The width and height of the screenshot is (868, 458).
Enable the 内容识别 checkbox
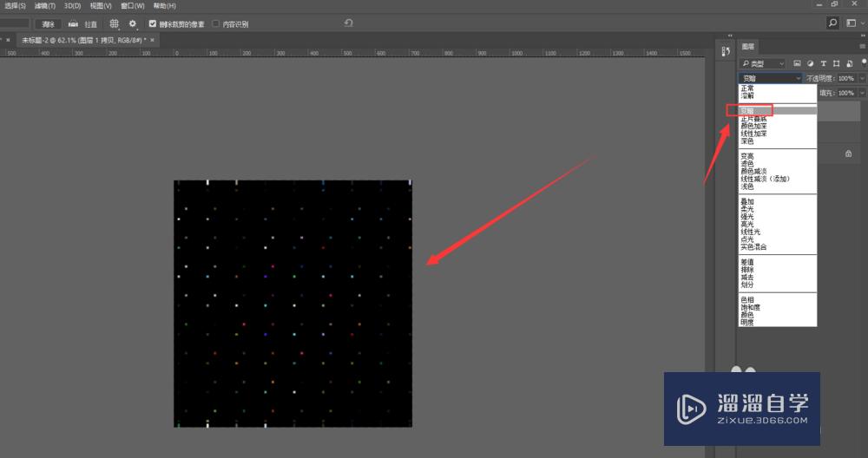pyautogui.click(x=216, y=23)
